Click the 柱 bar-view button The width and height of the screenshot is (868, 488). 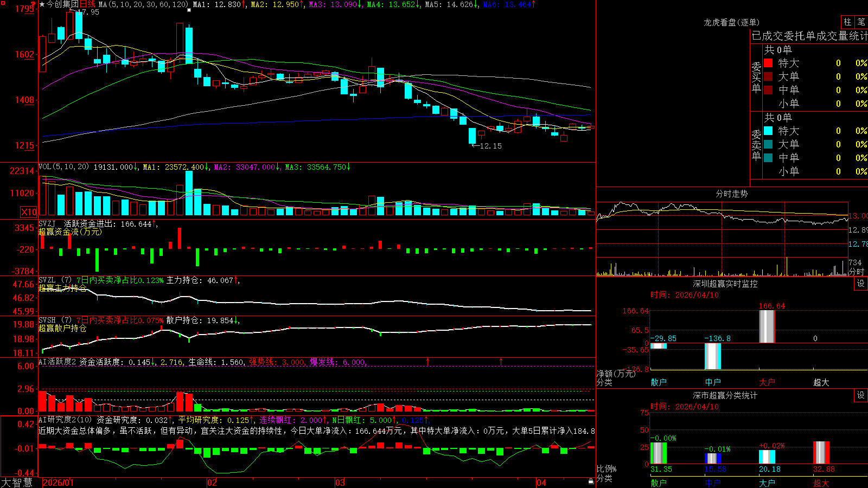pyautogui.click(x=847, y=22)
